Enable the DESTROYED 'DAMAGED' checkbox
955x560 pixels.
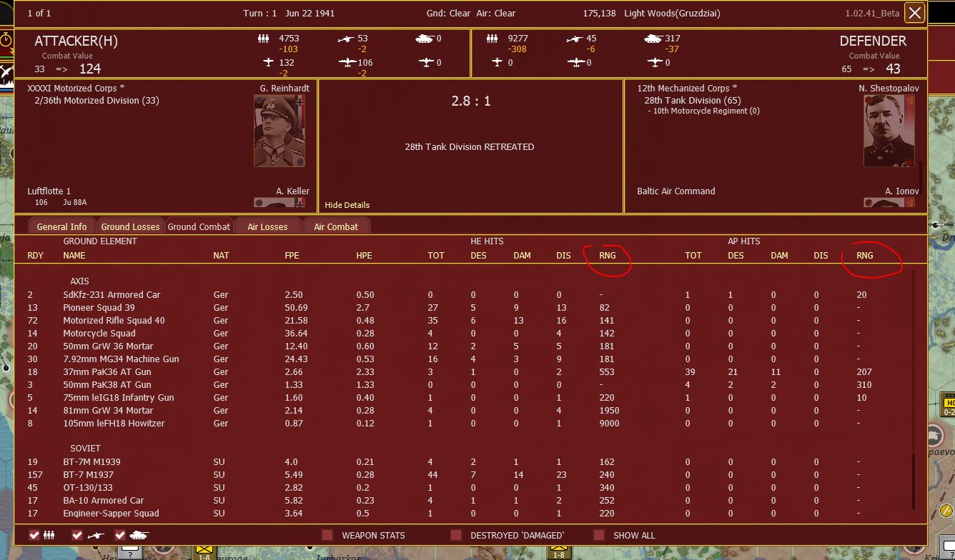pos(456,535)
